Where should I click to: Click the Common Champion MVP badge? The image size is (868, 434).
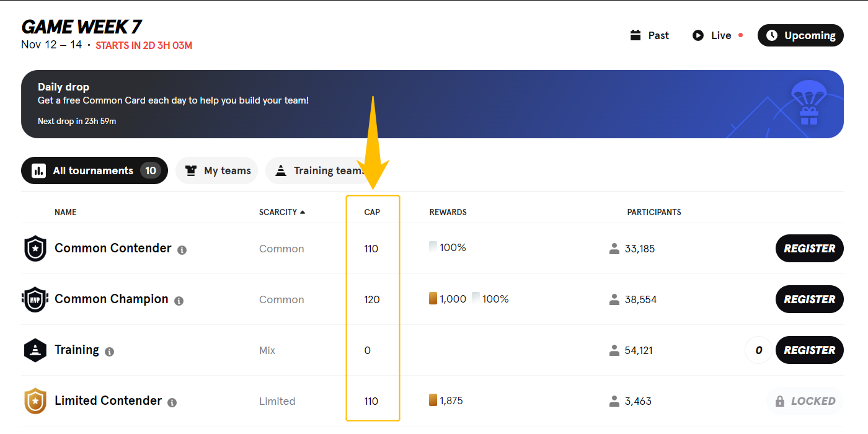[35, 299]
